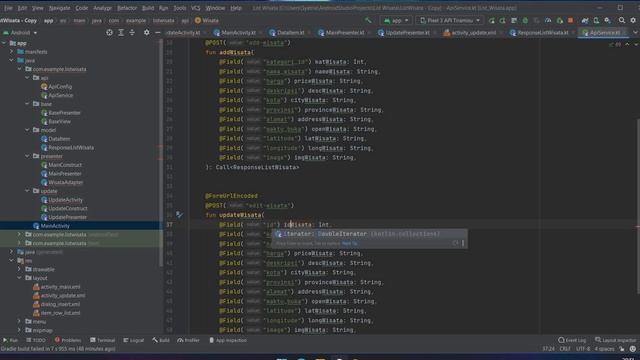Select the iterator DoubleIterator completion suggestion
Screen dimensions: 640x360
click(370, 234)
